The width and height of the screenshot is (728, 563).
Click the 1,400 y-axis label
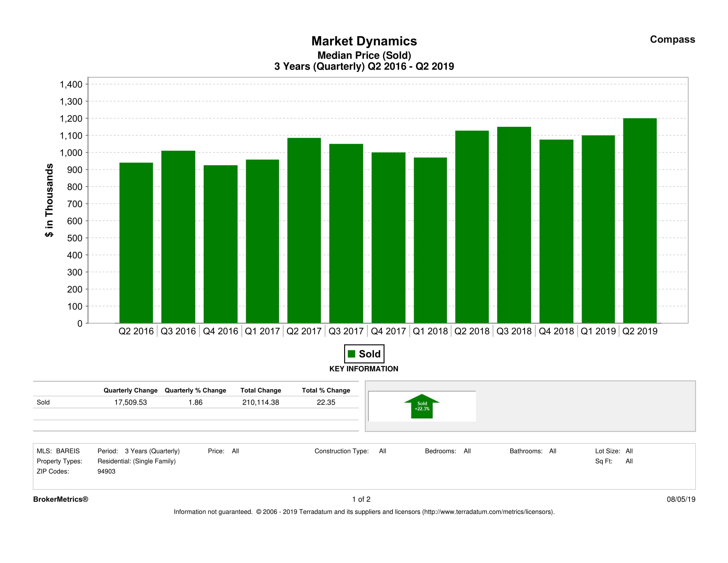(71, 84)
